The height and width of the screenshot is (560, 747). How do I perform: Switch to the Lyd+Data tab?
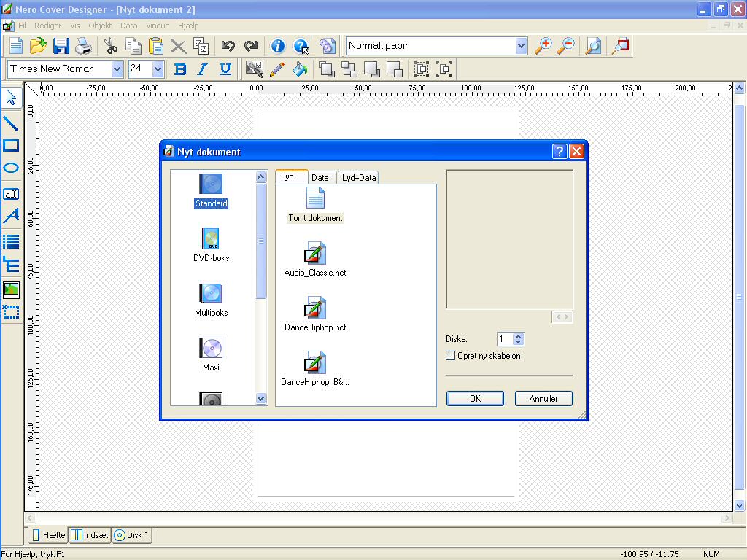pyautogui.click(x=359, y=178)
